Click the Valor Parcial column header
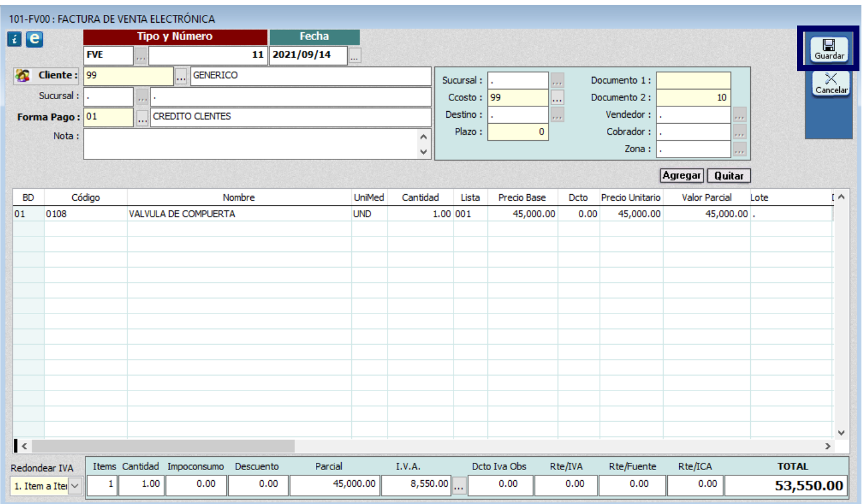Image resolution: width=865 pixels, height=504 pixels. (x=706, y=198)
